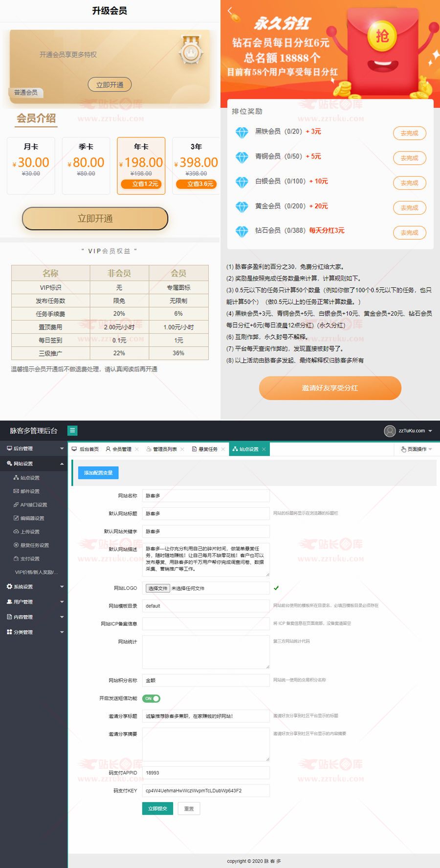Click the green 立即提交 button
The image size is (440, 868).
coord(157,808)
